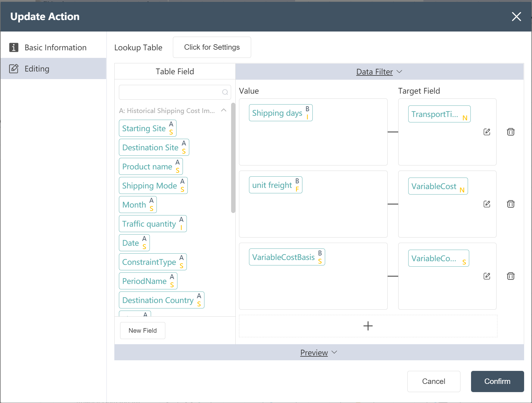Click the search magnifier icon
532x403 pixels.
pyautogui.click(x=225, y=92)
